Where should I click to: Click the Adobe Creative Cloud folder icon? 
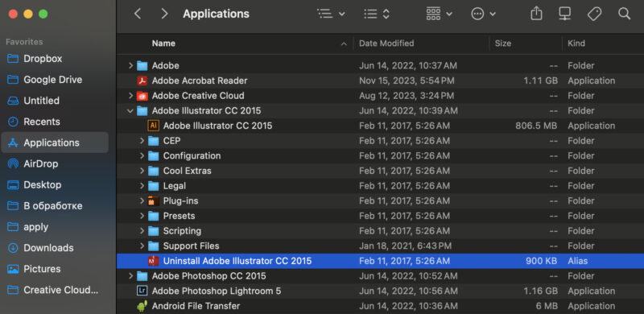[x=142, y=96]
